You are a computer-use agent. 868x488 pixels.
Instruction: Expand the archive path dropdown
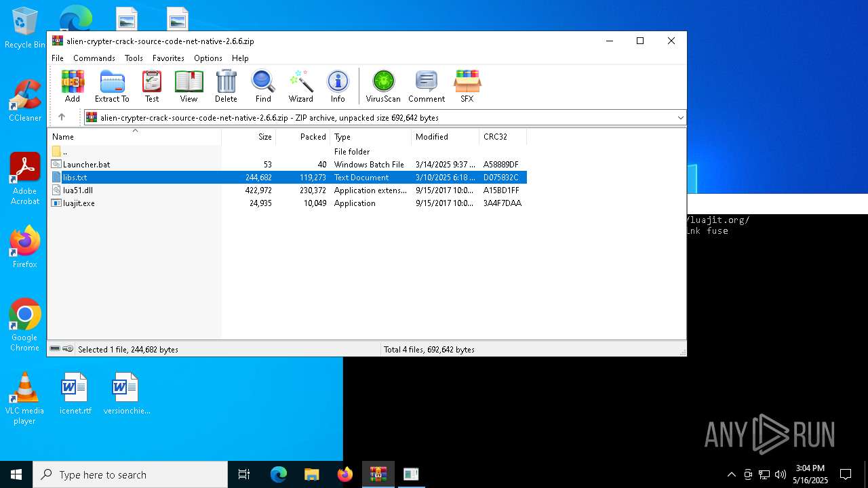click(680, 117)
